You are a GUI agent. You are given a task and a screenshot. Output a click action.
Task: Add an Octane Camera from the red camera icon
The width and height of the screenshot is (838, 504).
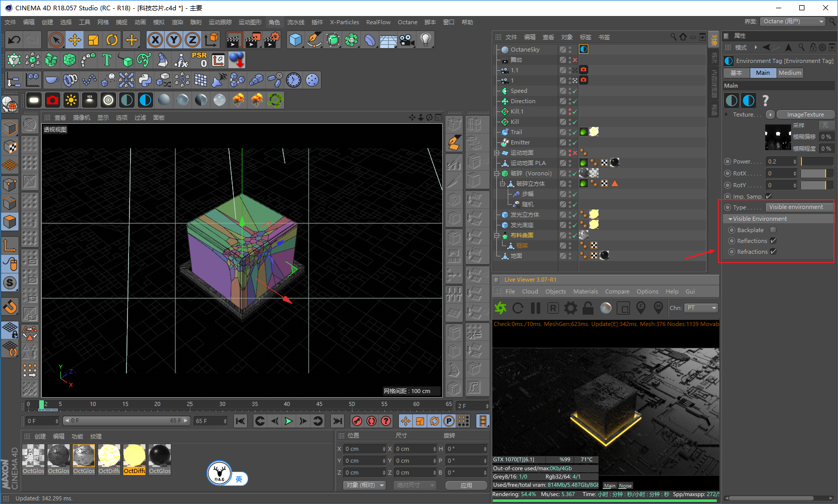pos(53,100)
